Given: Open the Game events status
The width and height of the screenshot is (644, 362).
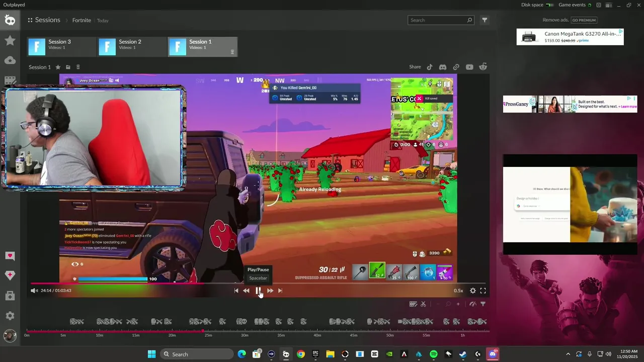Looking at the screenshot, I should (x=576, y=5).
